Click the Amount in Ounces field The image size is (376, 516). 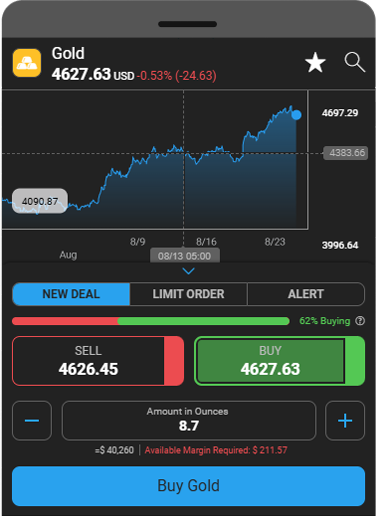click(189, 421)
